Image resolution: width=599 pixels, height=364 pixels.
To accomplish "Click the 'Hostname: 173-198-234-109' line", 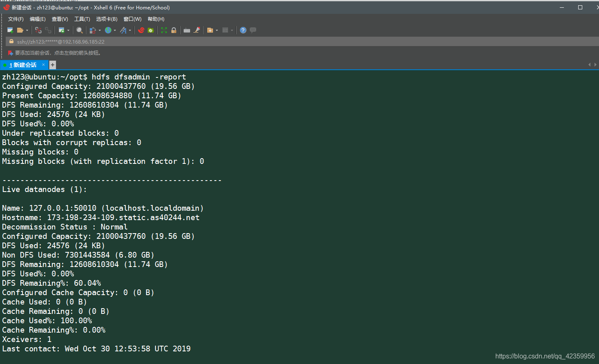I will coord(101,218).
